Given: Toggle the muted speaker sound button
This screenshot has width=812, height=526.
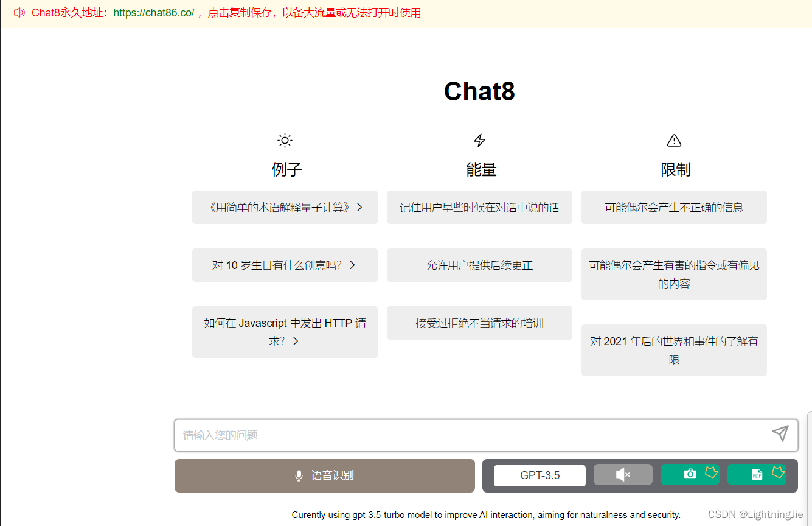Looking at the screenshot, I should [x=623, y=475].
